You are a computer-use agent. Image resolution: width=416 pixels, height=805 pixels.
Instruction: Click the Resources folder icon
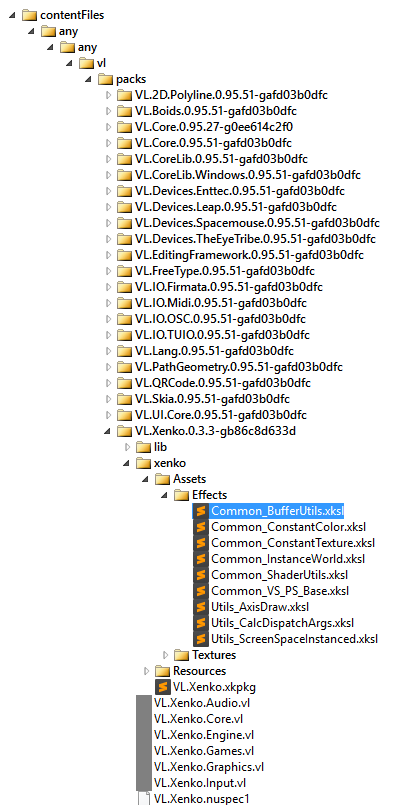(x=163, y=670)
